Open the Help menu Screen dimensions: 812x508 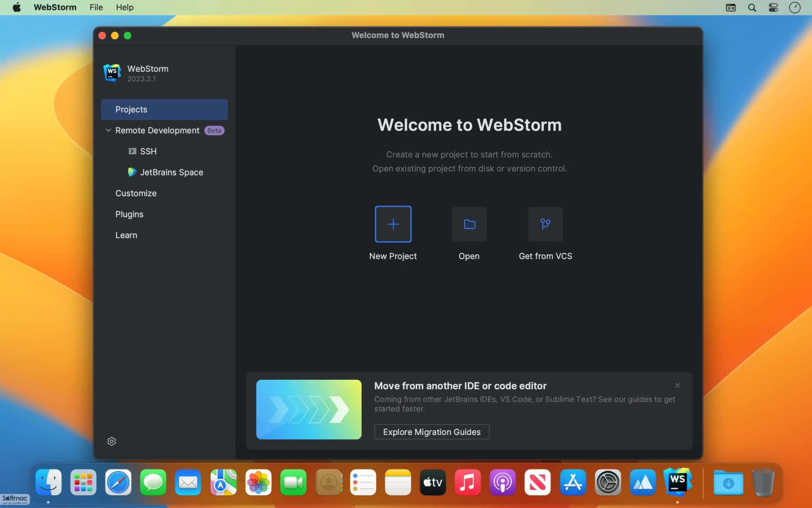[x=124, y=7]
